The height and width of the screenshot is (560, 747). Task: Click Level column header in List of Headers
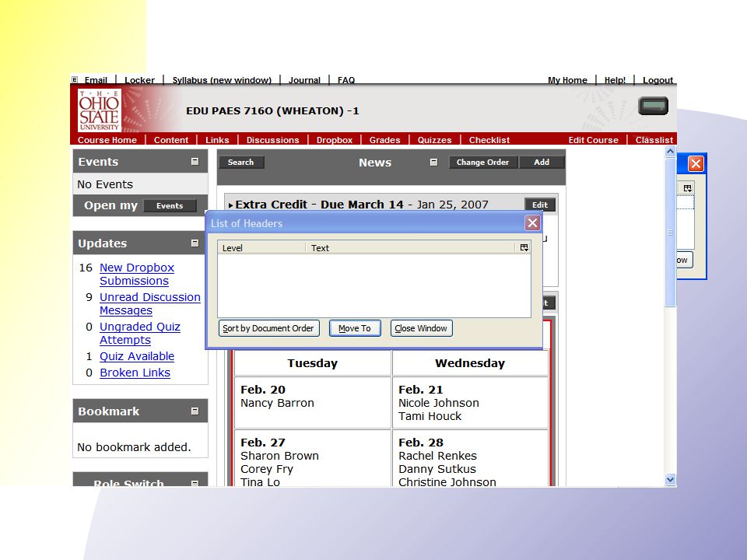pyautogui.click(x=261, y=248)
